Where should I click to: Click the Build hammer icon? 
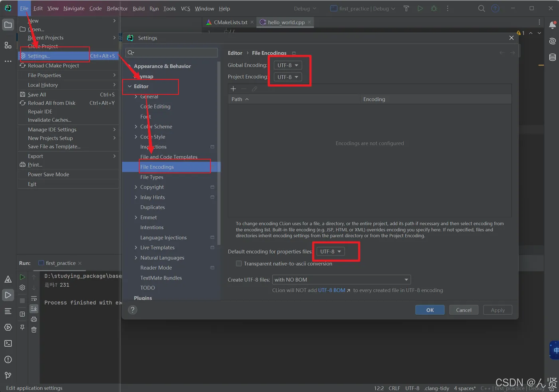(406, 8)
